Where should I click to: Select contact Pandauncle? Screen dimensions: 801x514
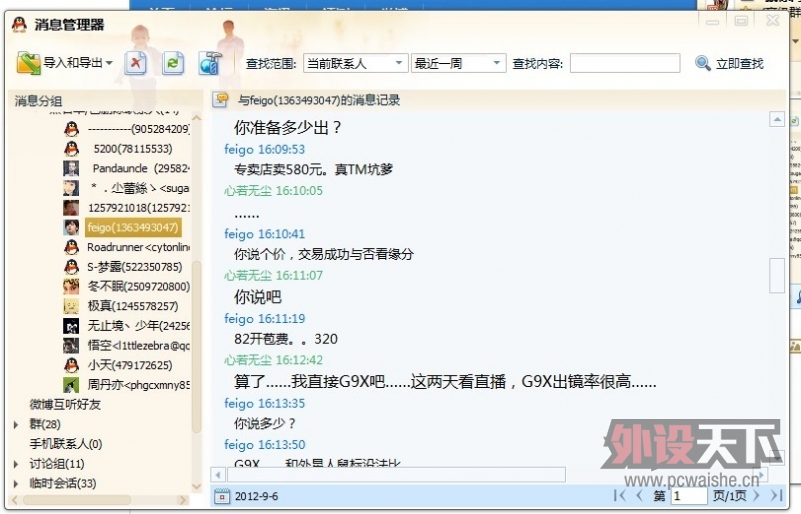140,168
